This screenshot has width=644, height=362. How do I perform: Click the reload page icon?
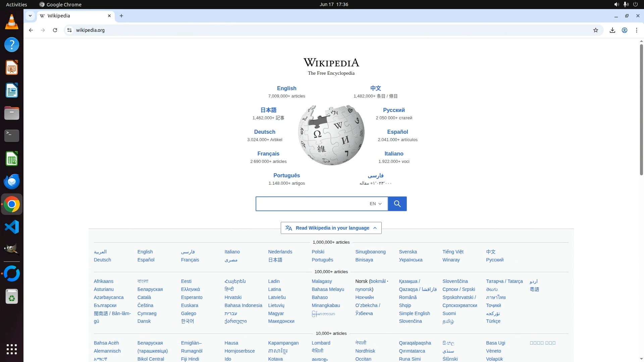pos(55,30)
